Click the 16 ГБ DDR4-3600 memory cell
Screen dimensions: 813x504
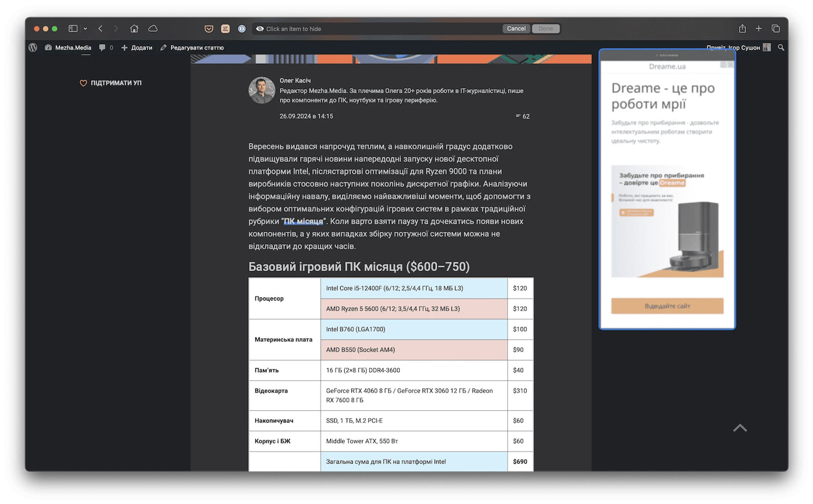414,370
